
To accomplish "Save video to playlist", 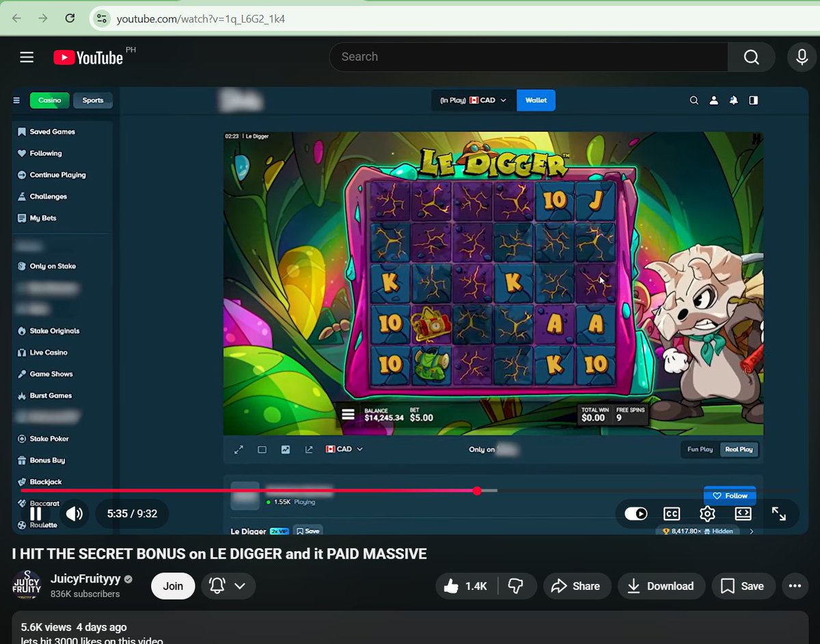I will click(743, 586).
